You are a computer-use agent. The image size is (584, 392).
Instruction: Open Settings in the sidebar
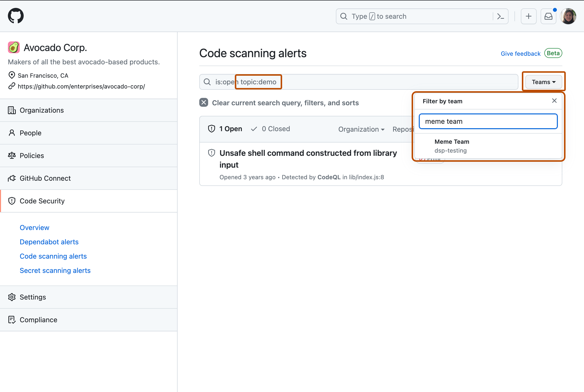pyautogui.click(x=89, y=297)
